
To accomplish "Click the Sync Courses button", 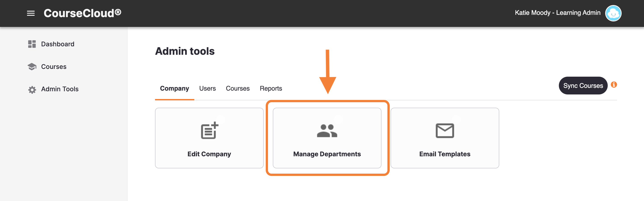I will click(583, 86).
